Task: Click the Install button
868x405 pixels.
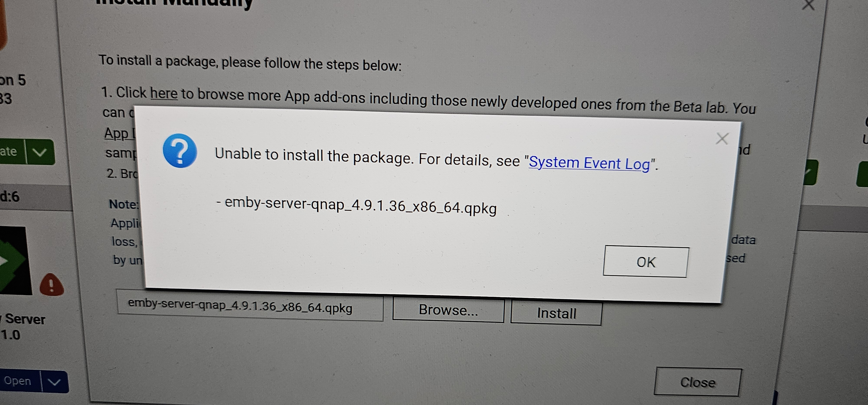Action: click(556, 313)
